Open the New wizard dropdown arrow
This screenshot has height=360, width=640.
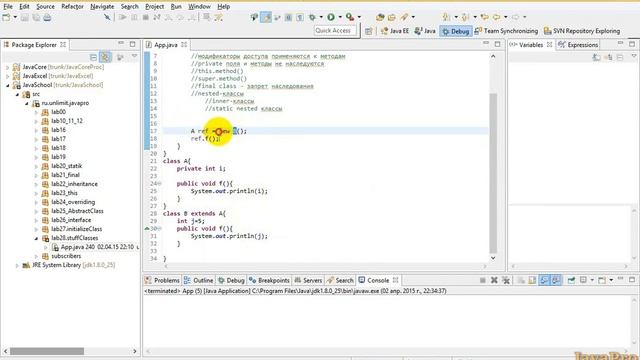click(15, 17)
